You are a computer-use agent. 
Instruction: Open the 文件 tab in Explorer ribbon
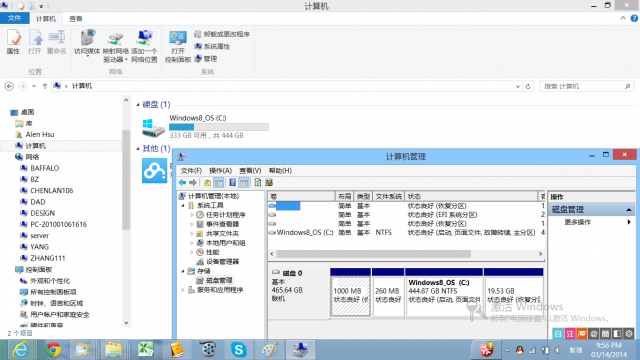pyautogui.click(x=14, y=18)
